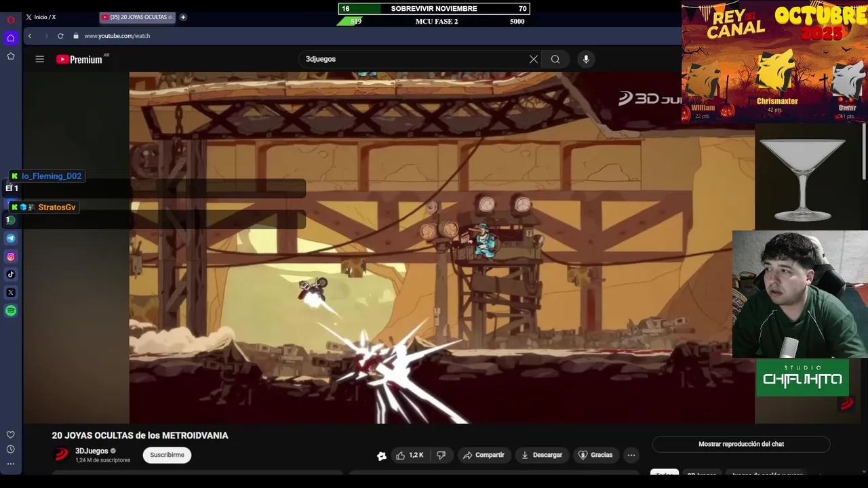Open the 3DJuegos channel avatar

click(62, 455)
